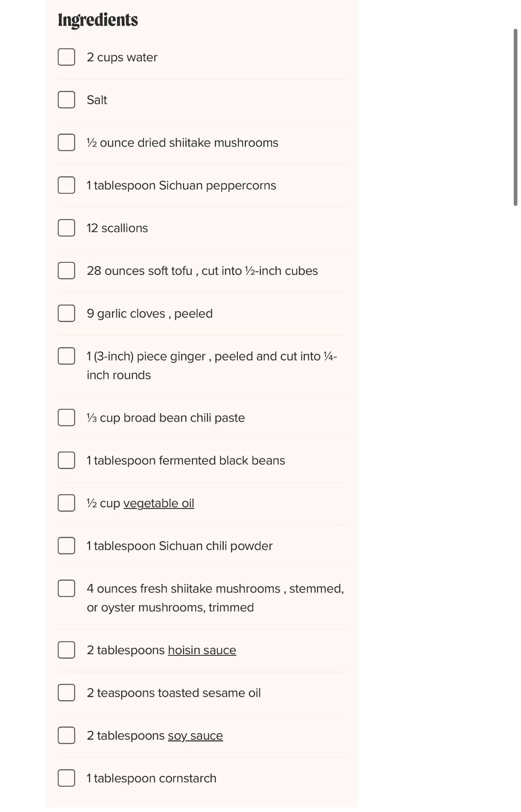Tick the soft tofu checkbox

pos(67,271)
